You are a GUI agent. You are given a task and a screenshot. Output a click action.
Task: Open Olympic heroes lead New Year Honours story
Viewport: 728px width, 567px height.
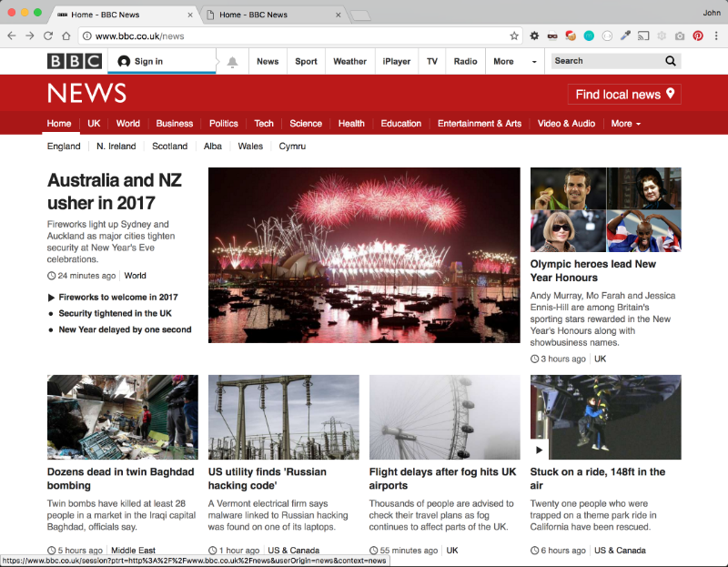pos(593,270)
